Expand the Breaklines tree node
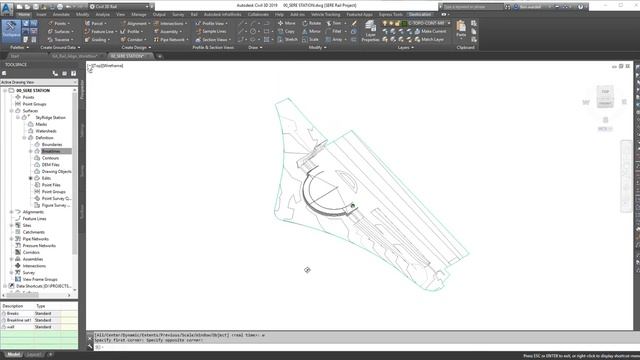This screenshot has width=640, height=360. click(31, 151)
